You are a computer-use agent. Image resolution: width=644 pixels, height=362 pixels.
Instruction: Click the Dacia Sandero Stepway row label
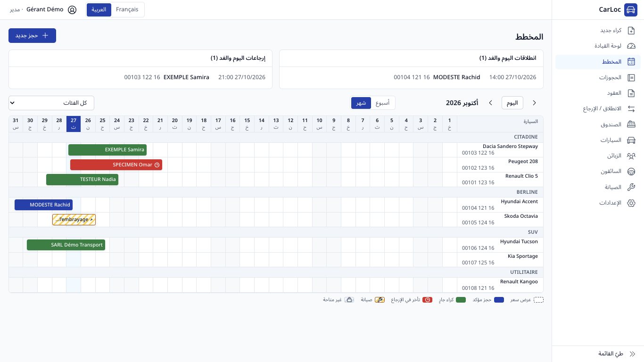coord(500,150)
